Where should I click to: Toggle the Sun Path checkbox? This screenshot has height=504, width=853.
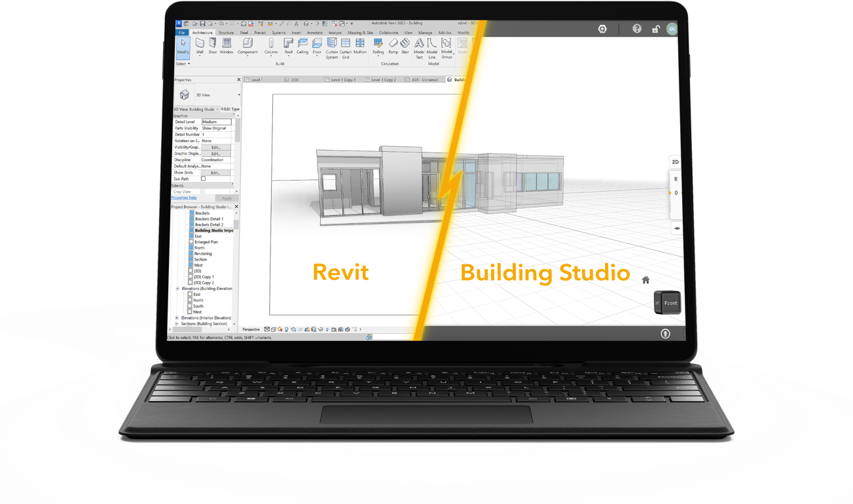point(204,179)
